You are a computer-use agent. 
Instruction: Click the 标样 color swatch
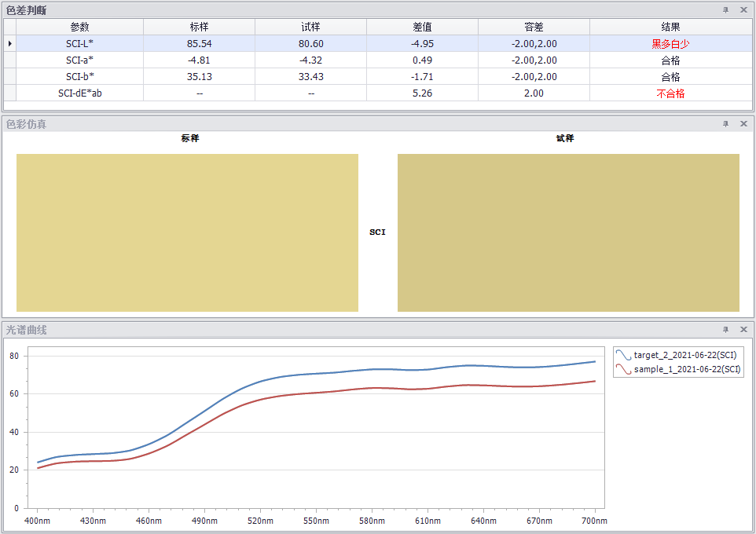click(x=188, y=232)
